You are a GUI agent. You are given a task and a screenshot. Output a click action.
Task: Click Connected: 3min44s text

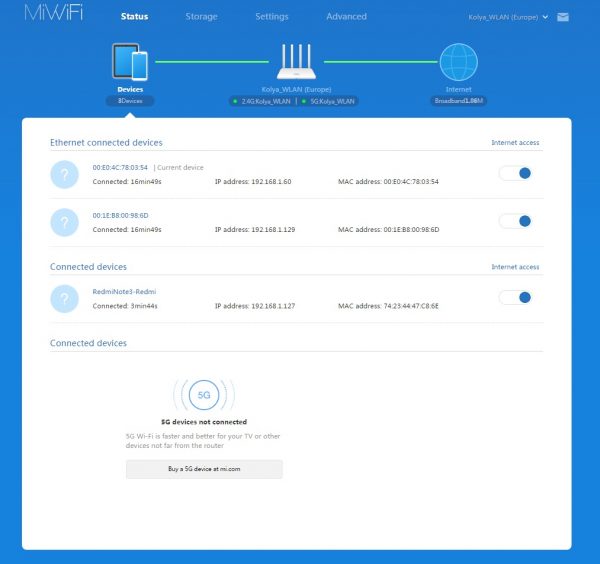(125, 306)
